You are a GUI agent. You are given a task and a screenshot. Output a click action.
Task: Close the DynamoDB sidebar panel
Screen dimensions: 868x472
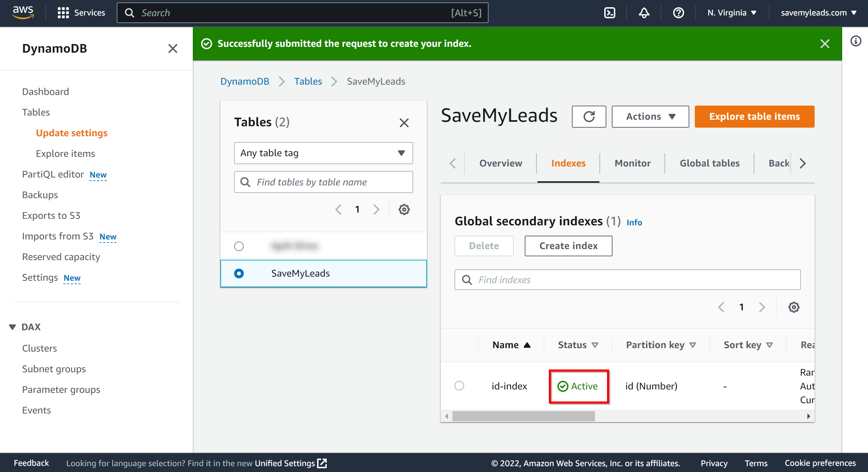[x=172, y=49]
